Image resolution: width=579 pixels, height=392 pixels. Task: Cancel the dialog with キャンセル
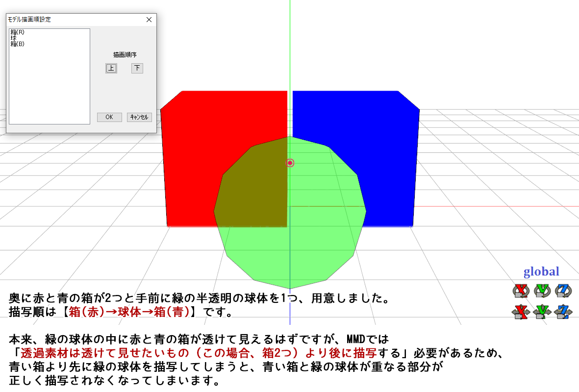coord(140,117)
